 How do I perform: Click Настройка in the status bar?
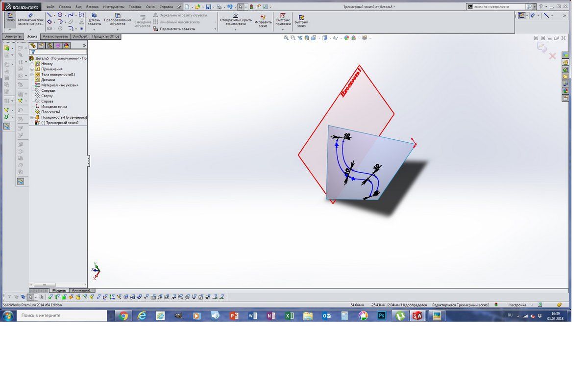517,305
